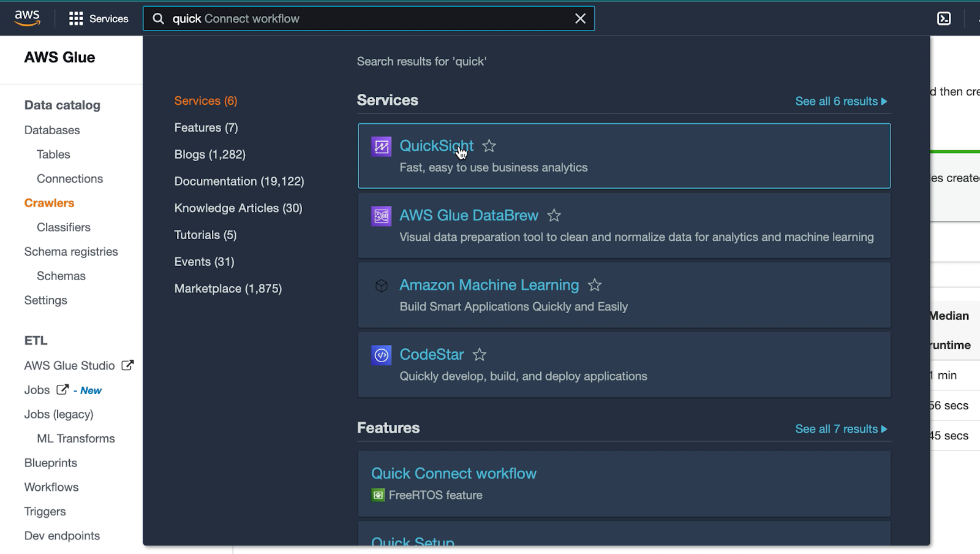Click "Build Smart Applications Quickly and Easily" text

[x=514, y=307]
